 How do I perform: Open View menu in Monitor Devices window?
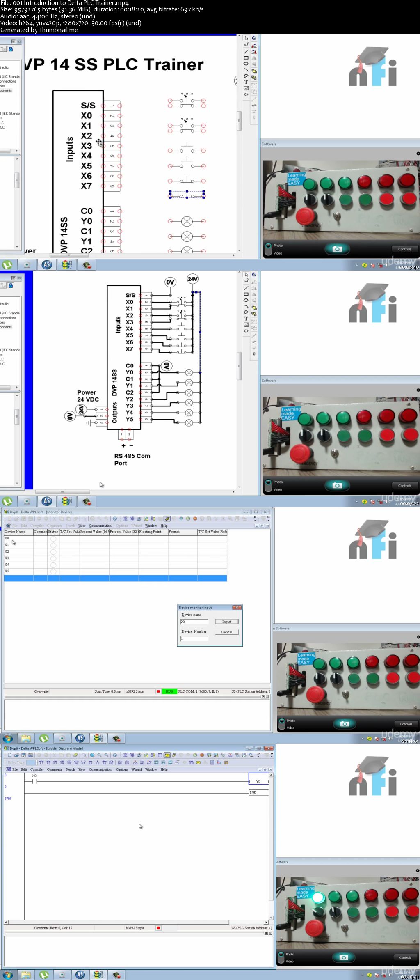(82, 526)
